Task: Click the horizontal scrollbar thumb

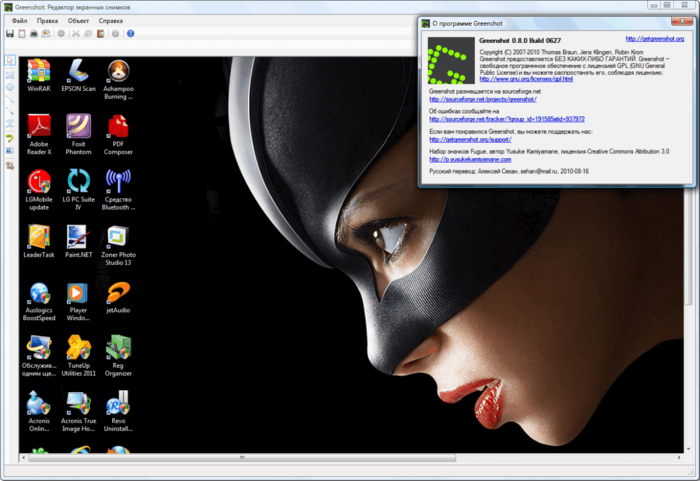Action: click(x=242, y=458)
